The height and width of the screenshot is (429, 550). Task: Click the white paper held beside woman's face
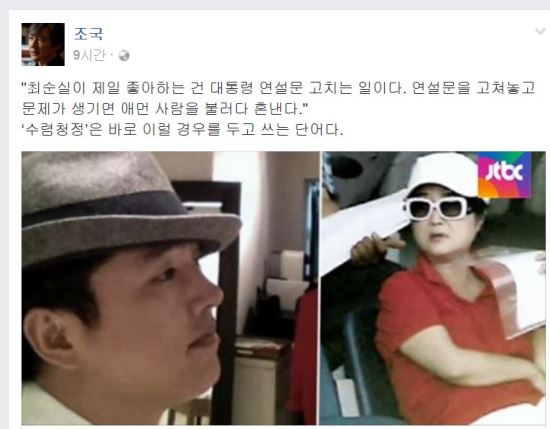point(365,232)
